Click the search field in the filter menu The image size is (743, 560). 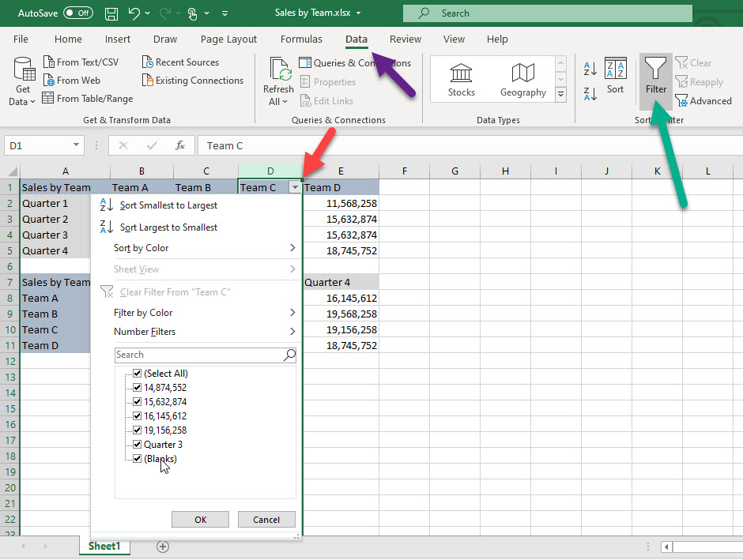pyautogui.click(x=198, y=354)
